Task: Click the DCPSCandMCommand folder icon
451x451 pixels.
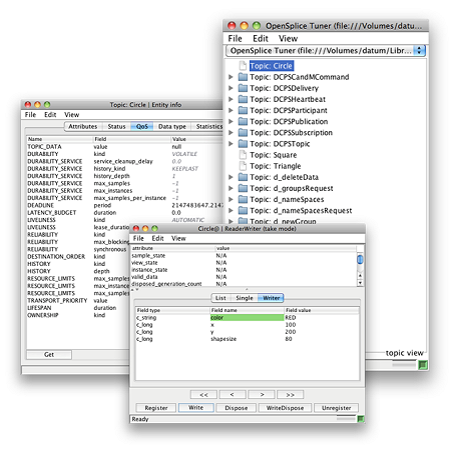Action: [243, 77]
